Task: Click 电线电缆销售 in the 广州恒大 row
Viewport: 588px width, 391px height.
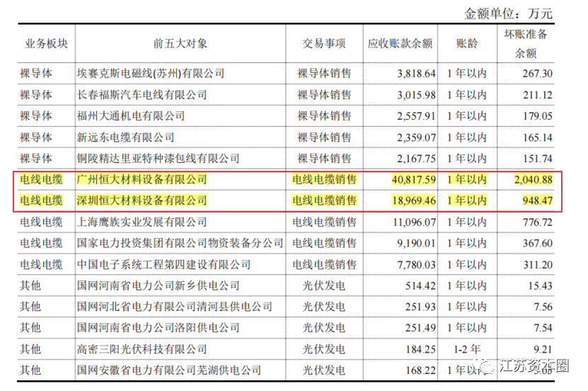Action: tap(324, 179)
